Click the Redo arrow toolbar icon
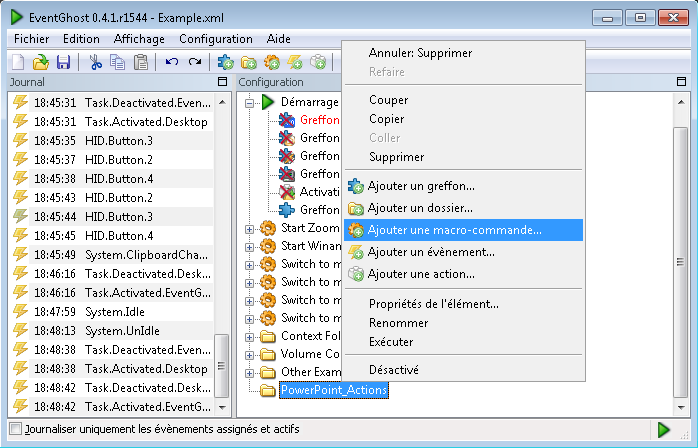This screenshot has height=448, width=698. 195,62
